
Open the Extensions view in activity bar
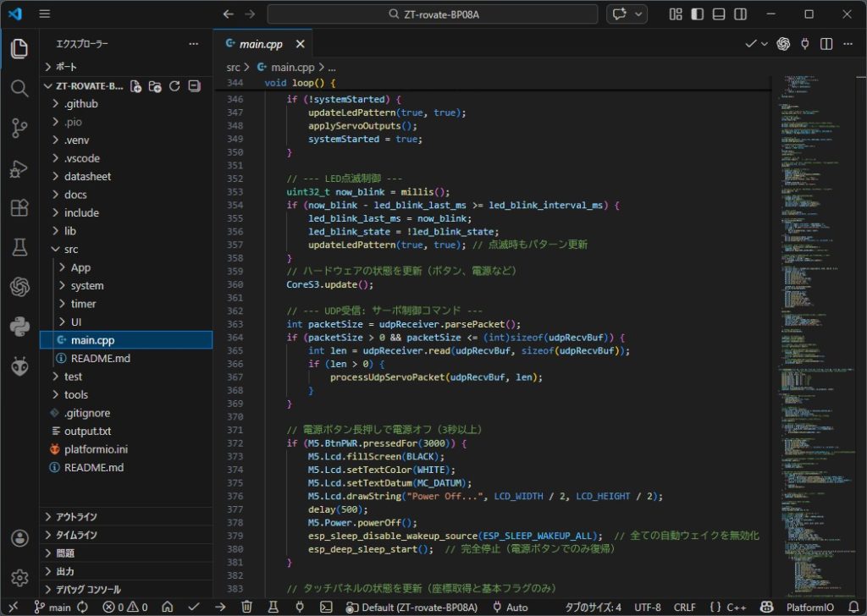pyautogui.click(x=19, y=208)
